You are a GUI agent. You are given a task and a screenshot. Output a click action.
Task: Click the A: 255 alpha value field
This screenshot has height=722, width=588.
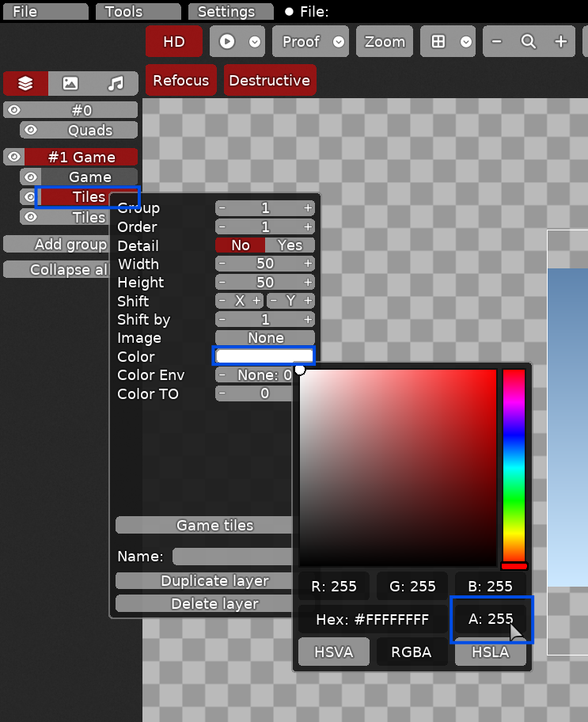491,619
